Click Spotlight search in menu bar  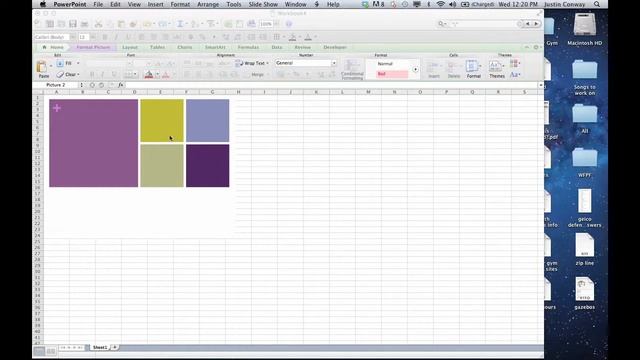tap(597, 4)
